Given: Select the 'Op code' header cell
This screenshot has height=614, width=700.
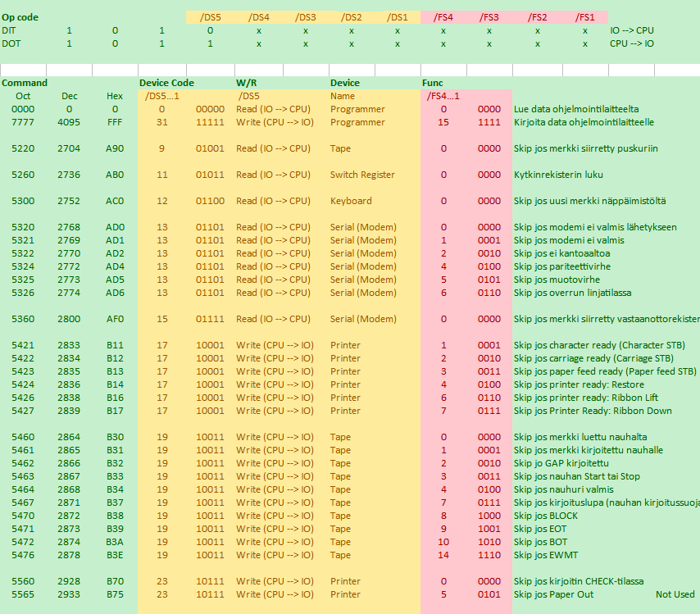Looking at the screenshot, I should pos(20,17).
